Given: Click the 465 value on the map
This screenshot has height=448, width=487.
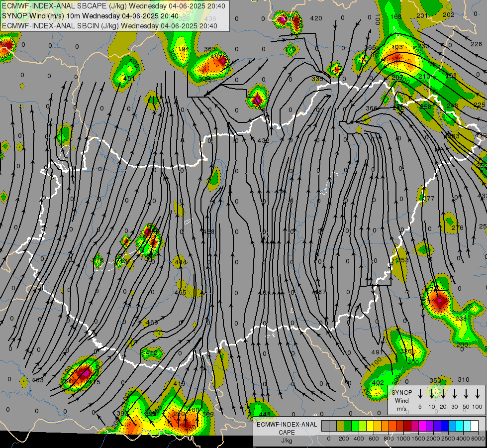Looking at the screenshot, I should [181, 293].
